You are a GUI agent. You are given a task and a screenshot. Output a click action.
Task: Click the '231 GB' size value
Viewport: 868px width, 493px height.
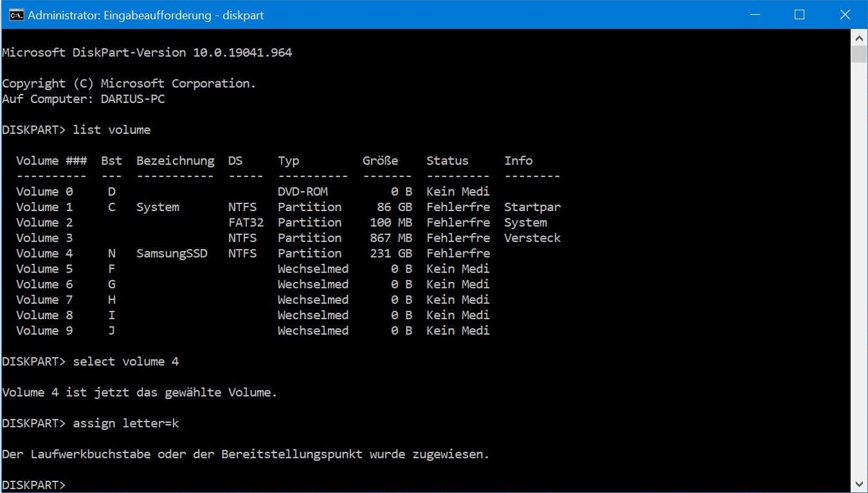(390, 254)
